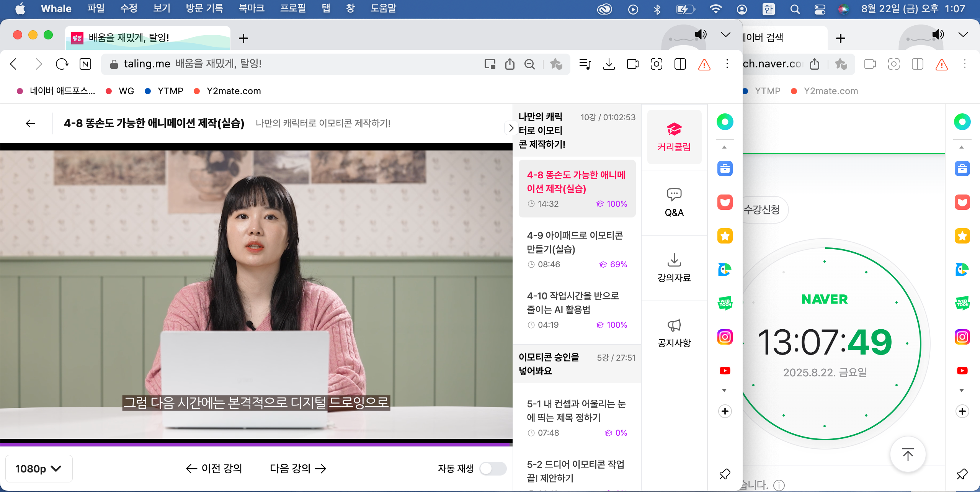
Task: Expand the tab list dropdown arrow
Action: (725, 35)
